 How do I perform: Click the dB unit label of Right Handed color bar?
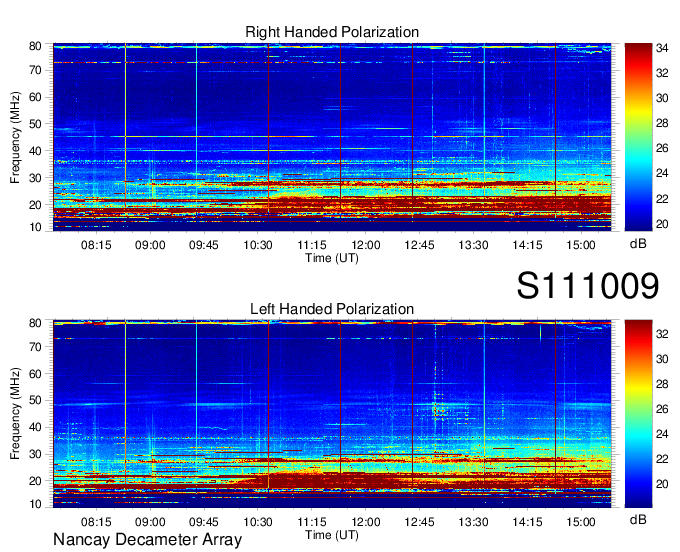pyautogui.click(x=638, y=244)
